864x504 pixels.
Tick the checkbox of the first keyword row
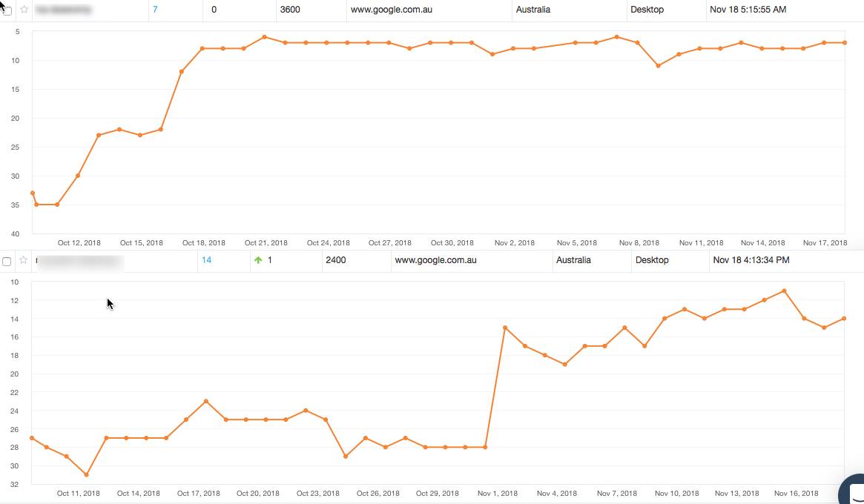[7, 11]
